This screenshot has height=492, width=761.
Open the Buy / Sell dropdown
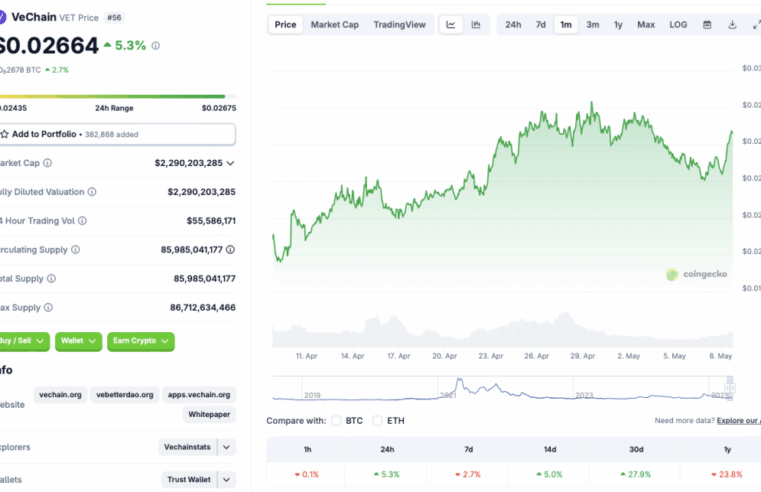pyautogui.click(x=24, y=341)
